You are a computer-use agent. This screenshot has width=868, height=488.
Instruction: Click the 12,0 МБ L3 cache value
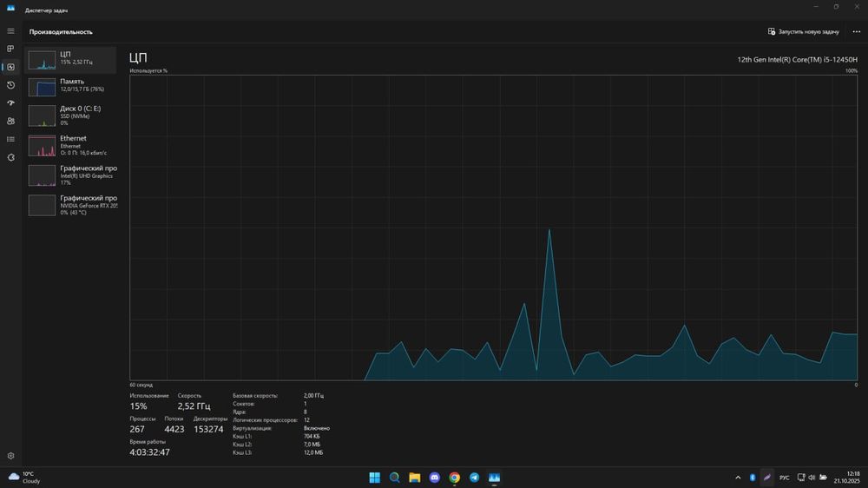point(313,452)
